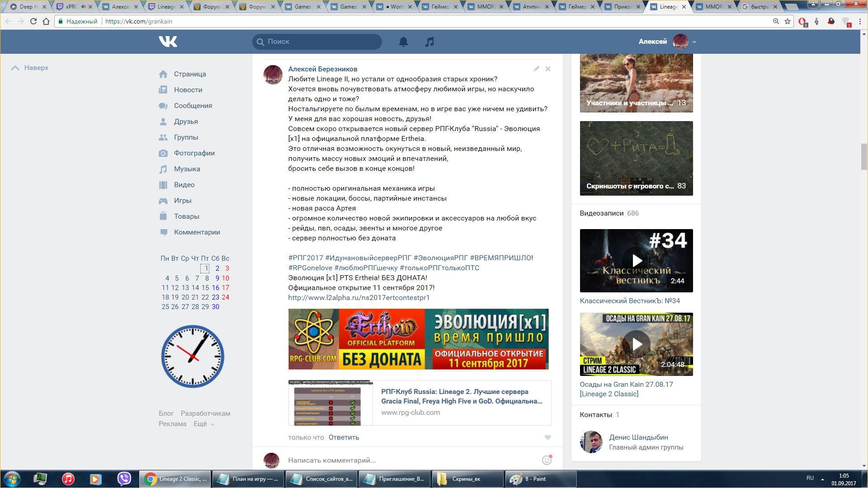This screenshot has height=488, width=868.
Task: Reload the page in Chrome
Action: (33, 21)
